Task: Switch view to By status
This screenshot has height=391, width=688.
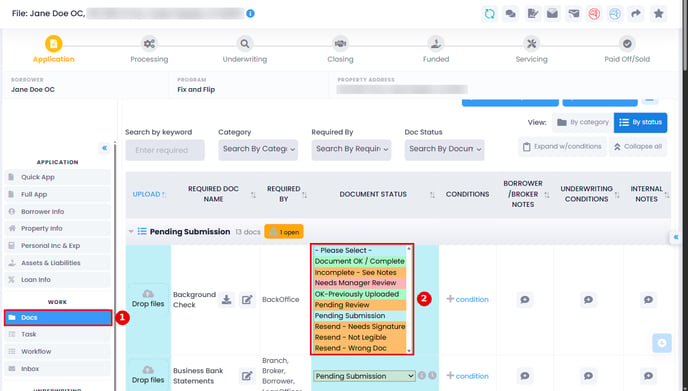Action: [641, 122]
